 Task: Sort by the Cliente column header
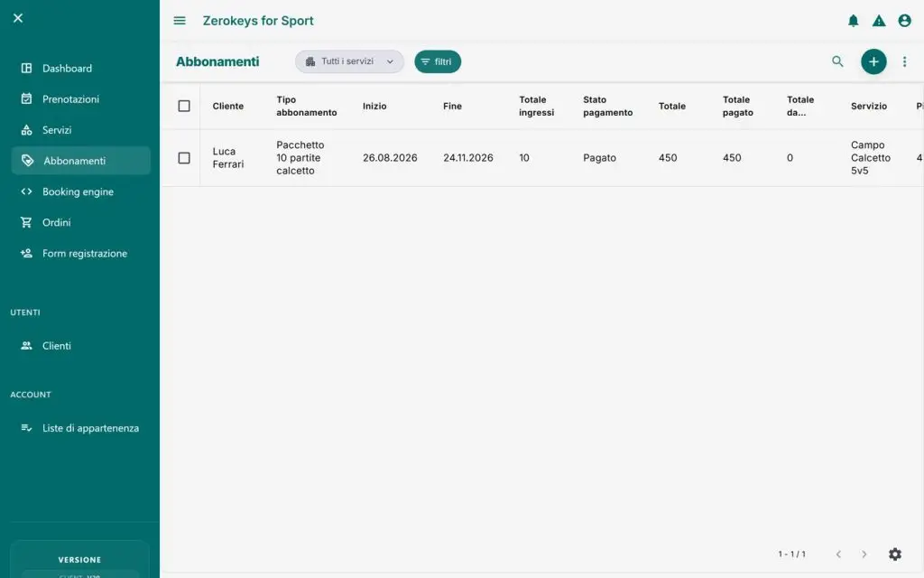[x=228, y=107]
